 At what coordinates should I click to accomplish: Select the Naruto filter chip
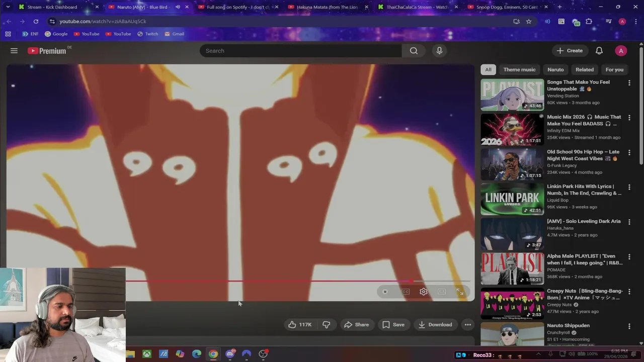[x=555, y=69]
